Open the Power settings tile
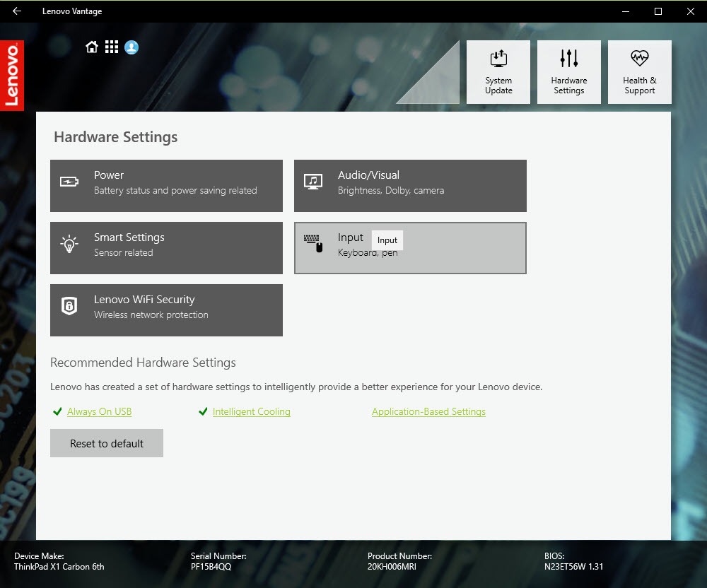This screenshot has height=588, width=707. [166, 186]
